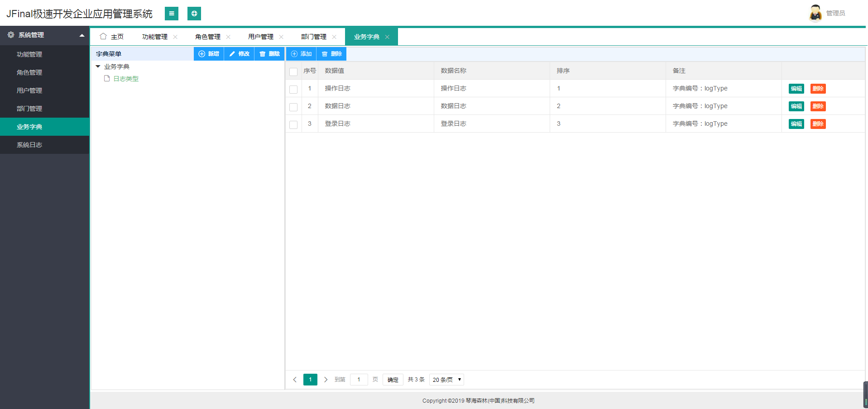Click the home icon on 主页 tab
This screenshot has width=868, height=409.
pos(103,36)
